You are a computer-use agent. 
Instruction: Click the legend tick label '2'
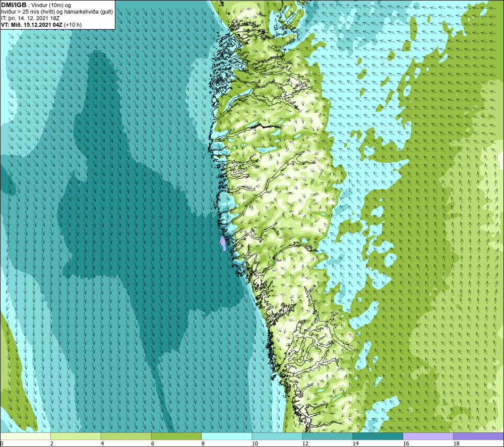tap(52, 443)
